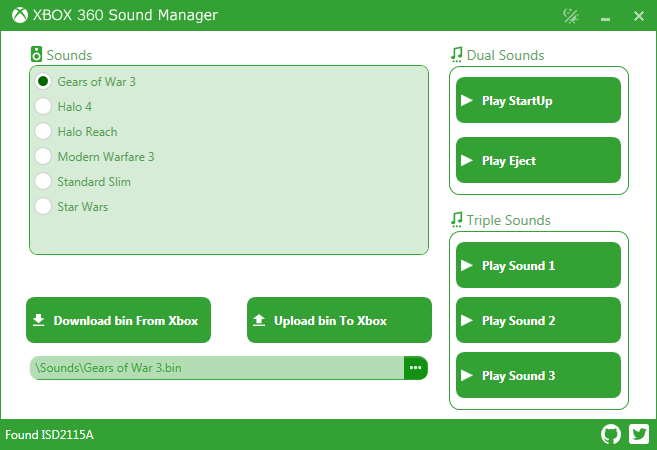657x450 pixels.
Task: Click Upload bin To Xbox button
Action: pyautogui.click(x=339, y=320)
